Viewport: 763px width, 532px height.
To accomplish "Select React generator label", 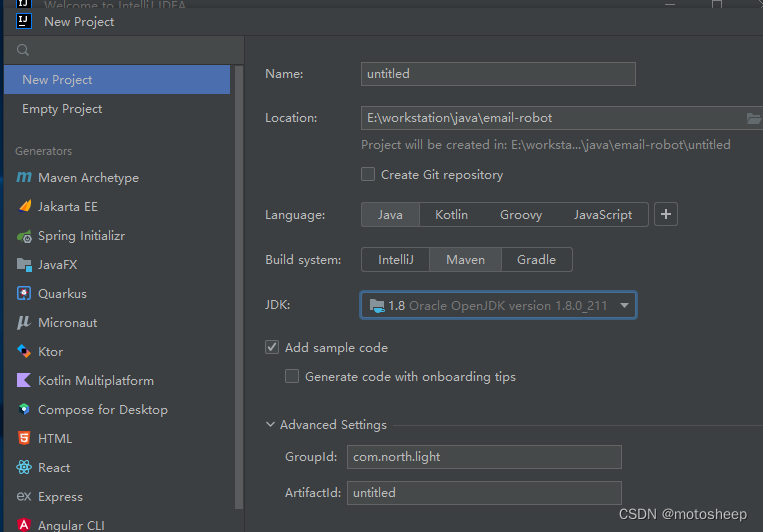I will click(54, 467).
